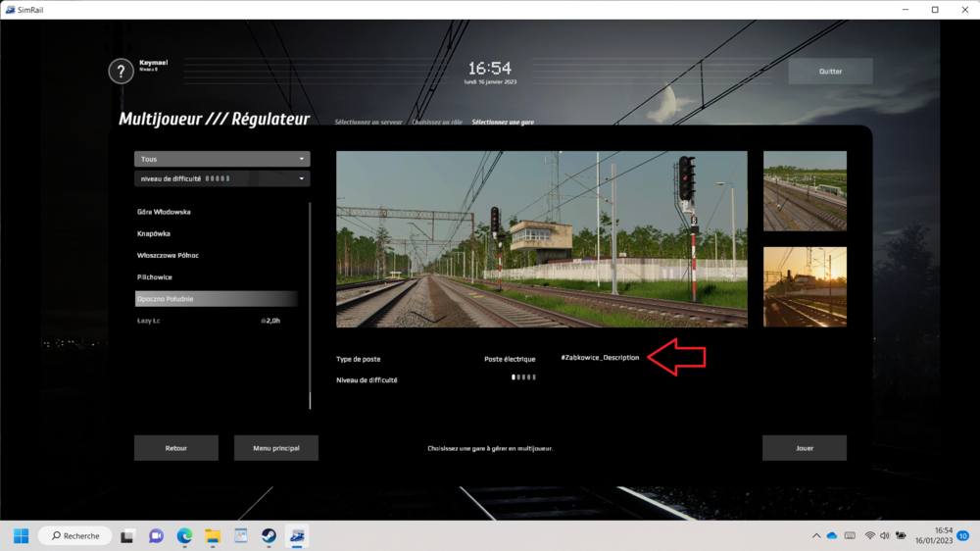This screenshot has height=551, width=980.
Task: Expand the 'Tous' filter dropdown
Action: pyautogui.click(x=221, y=159)
